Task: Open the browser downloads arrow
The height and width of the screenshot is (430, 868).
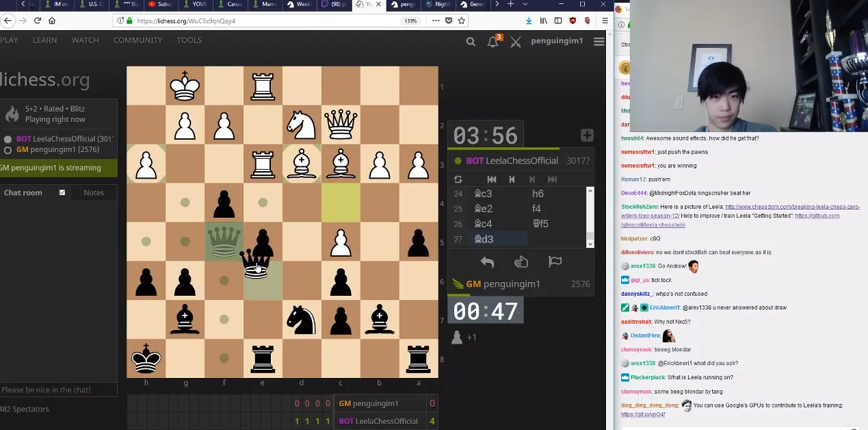Action: click(x=529, y=21)
